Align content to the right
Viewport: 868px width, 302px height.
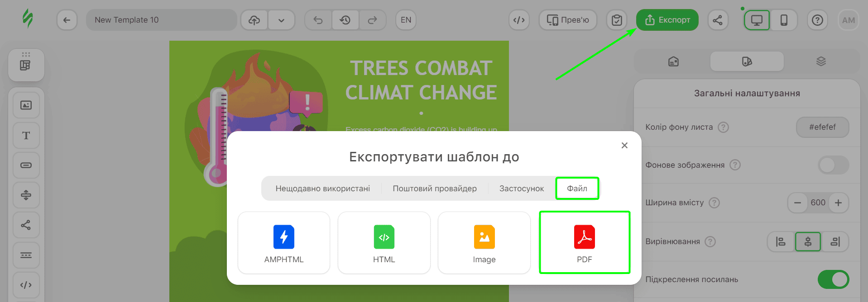coord(835,242)
